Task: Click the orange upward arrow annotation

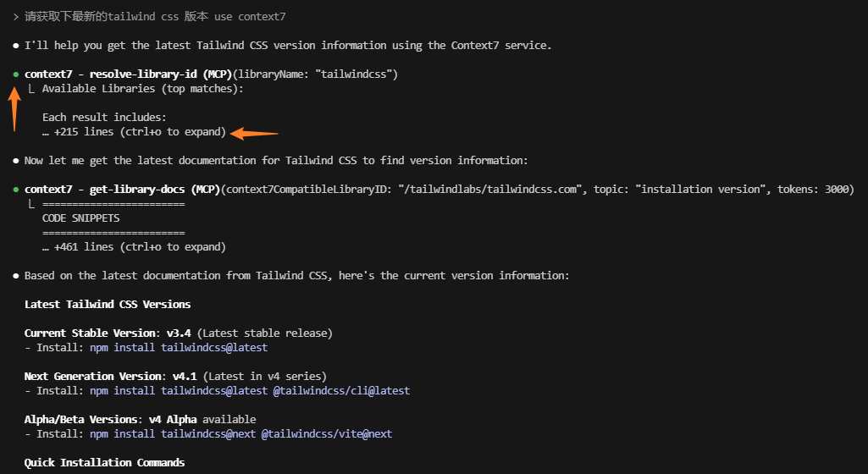Action: [14, 108]
